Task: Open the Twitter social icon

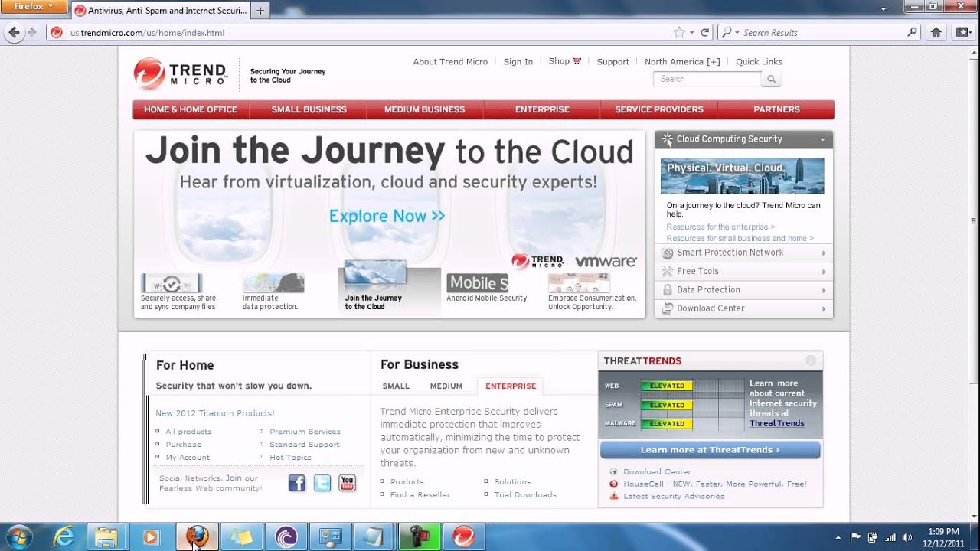Action: pos(322,483)
